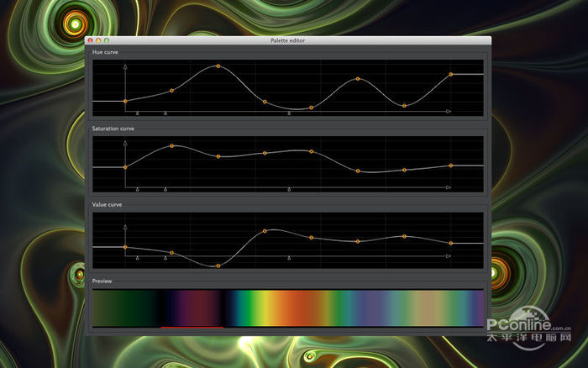Click the peak control point on the Saturation curve
This screenshot has width=588, height=368.
(171, 146)
